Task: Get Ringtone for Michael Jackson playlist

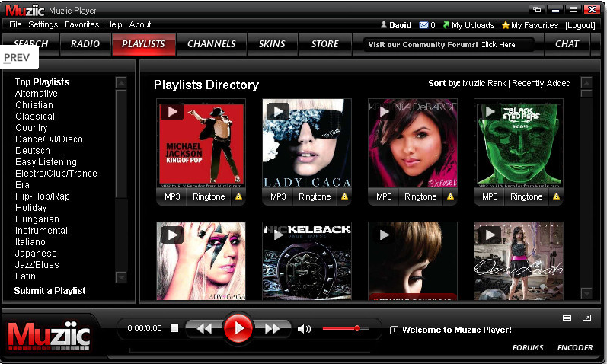Action: point(209,196)
